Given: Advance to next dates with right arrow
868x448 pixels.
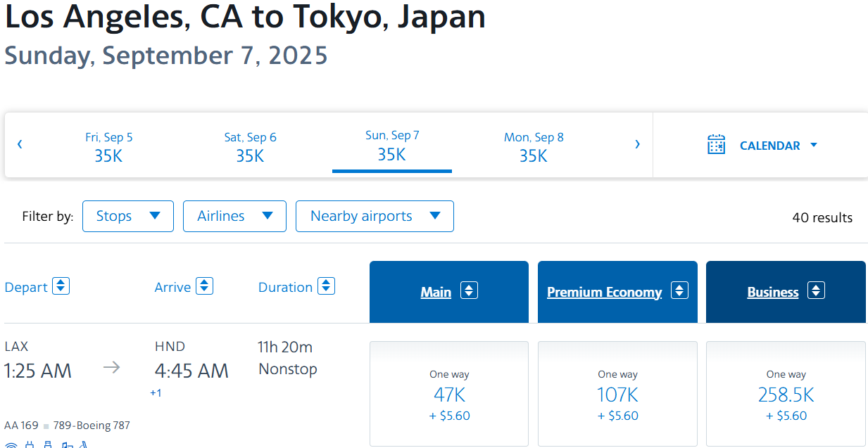Looking at the screenshot, I should [637, 145].
